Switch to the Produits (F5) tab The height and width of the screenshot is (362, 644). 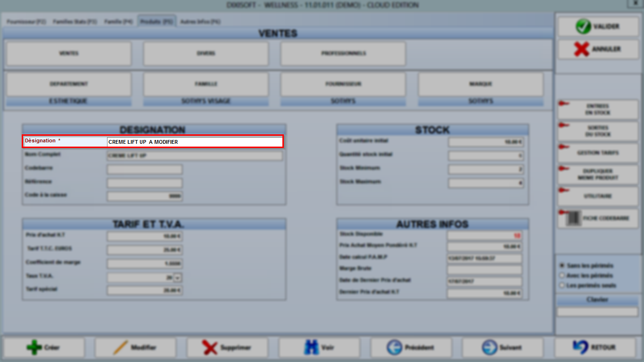(x=157, y=21)
